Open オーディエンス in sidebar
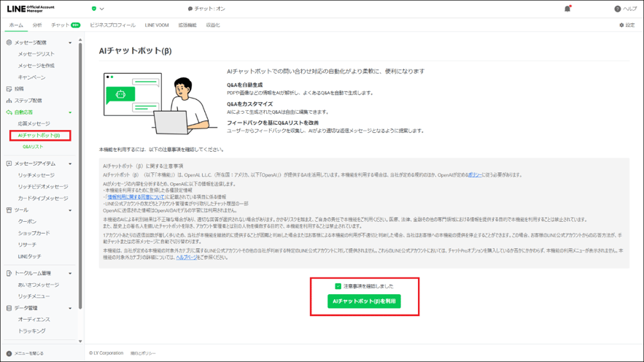The width and height of the screenshot is (644, 362). coord(34,319)
